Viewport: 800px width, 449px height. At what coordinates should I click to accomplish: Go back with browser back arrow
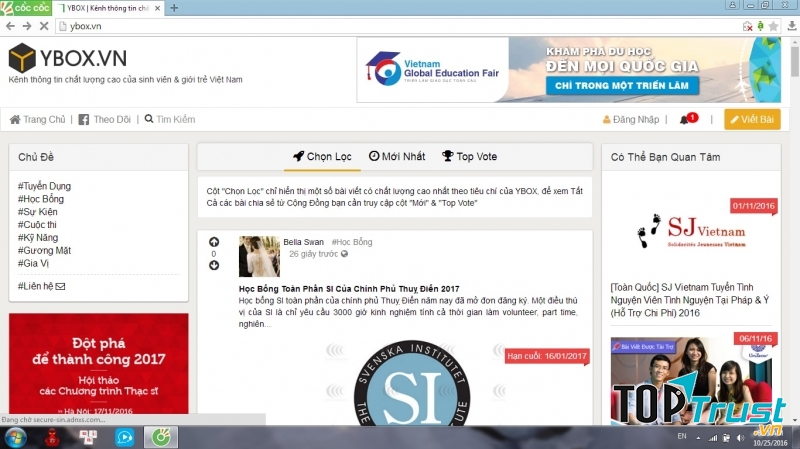coord(10,26)
